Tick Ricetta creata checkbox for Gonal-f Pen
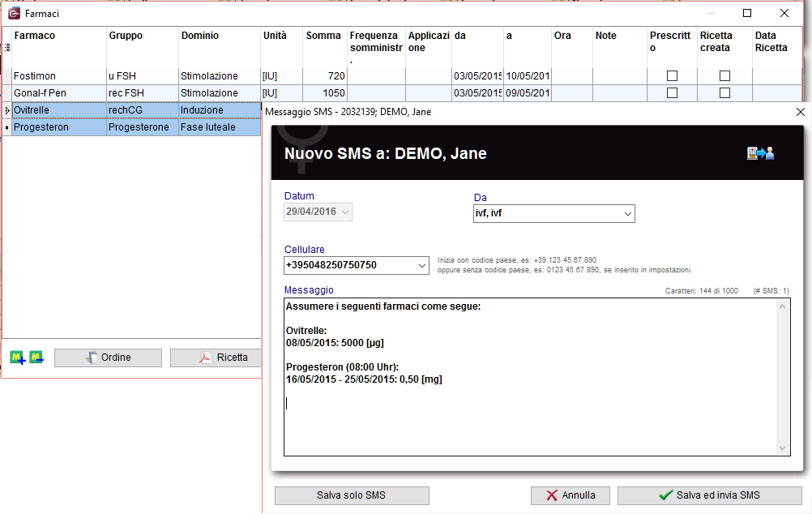812x514 pixels. click(725, 92)
